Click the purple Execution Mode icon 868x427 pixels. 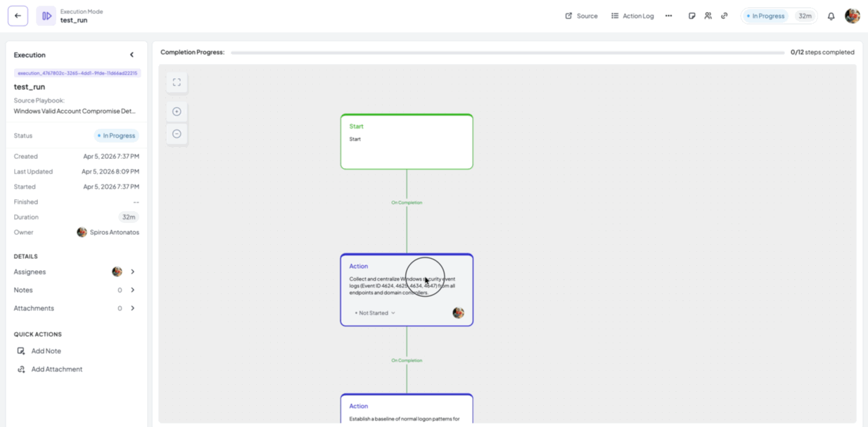click(47, 15)
